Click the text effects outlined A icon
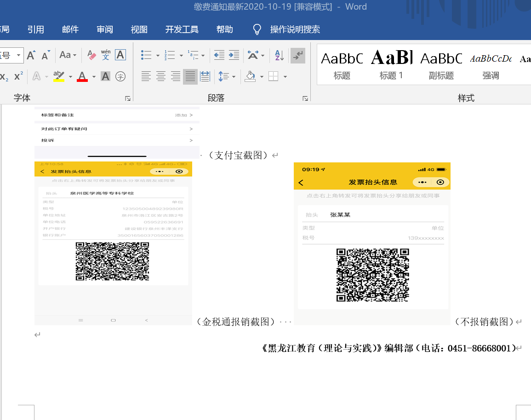The height and width of the screenshot is (420, 531). 36,76
